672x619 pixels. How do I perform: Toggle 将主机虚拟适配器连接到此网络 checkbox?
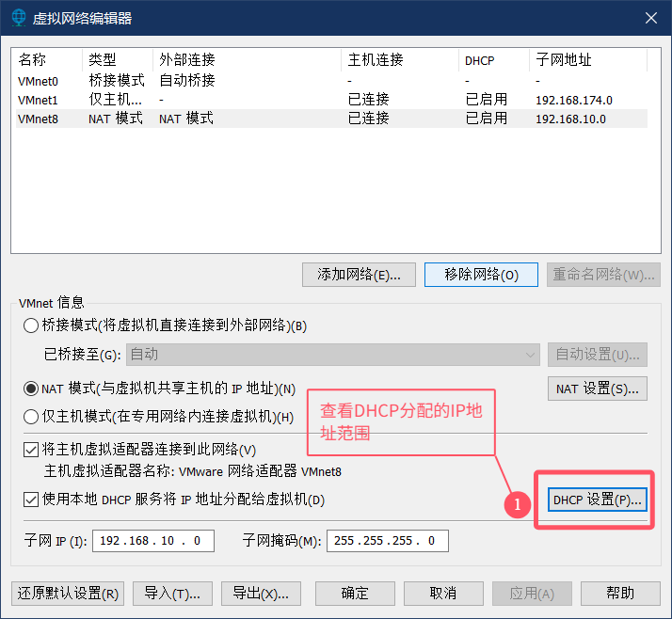click(x=31, y=450)
